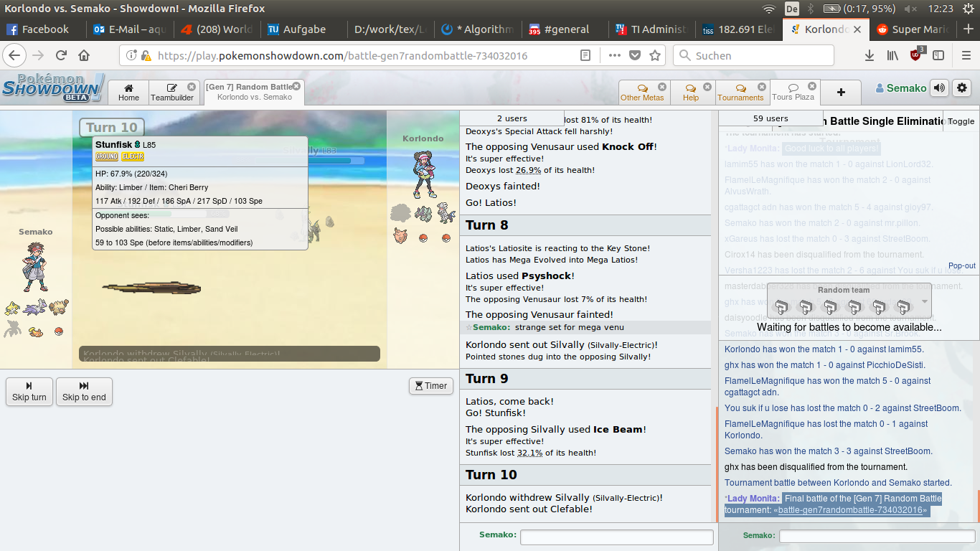Open the Firefox downloads panel

coord(869,55)
